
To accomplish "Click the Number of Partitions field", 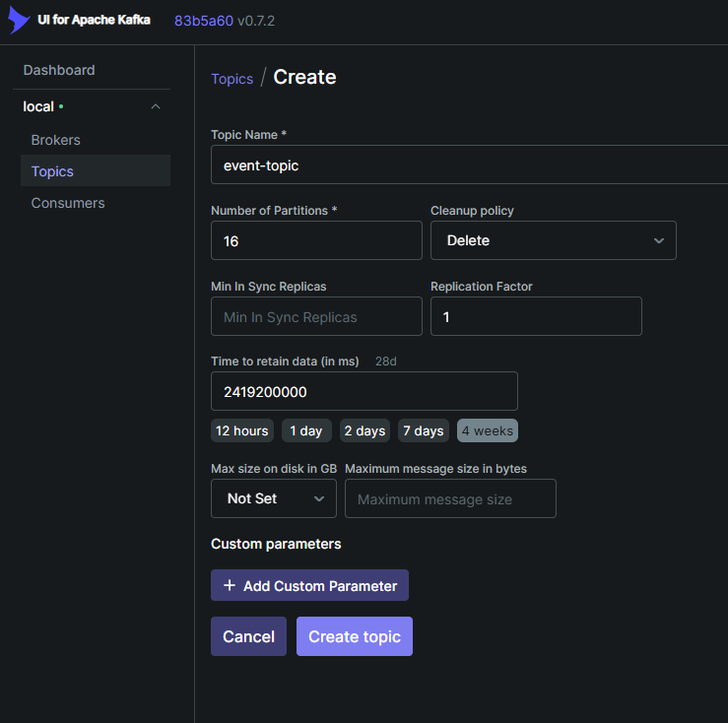I will click(316, 240).
